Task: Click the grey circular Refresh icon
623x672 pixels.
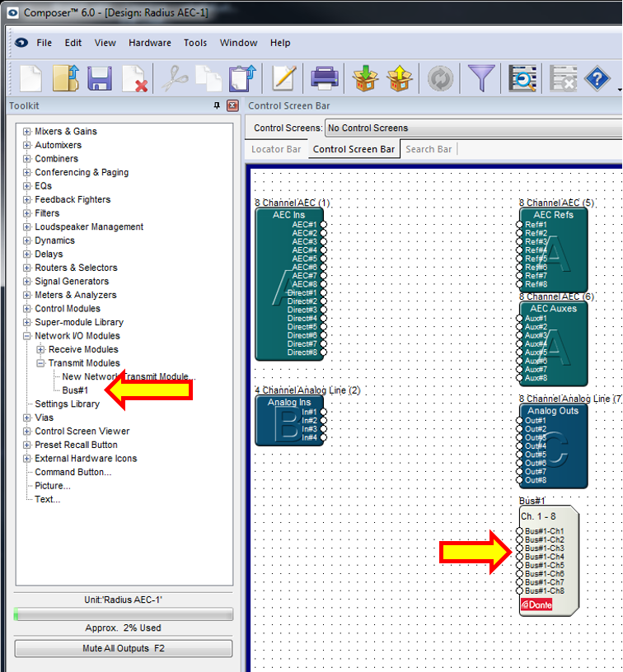Action: point(440,79)
